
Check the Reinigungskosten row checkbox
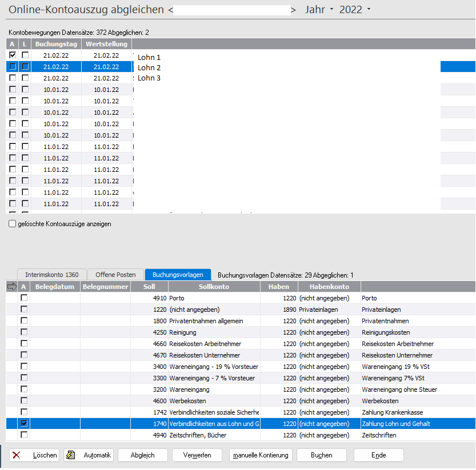point(24,332)
